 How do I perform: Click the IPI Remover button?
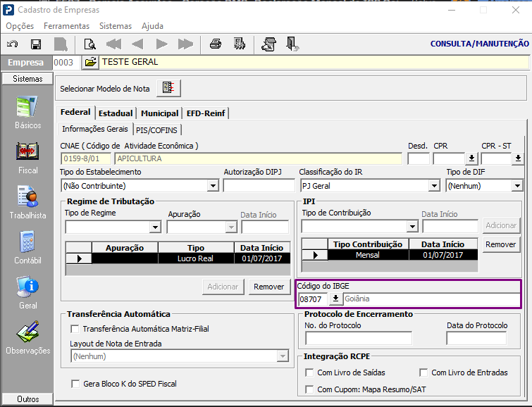501,244
